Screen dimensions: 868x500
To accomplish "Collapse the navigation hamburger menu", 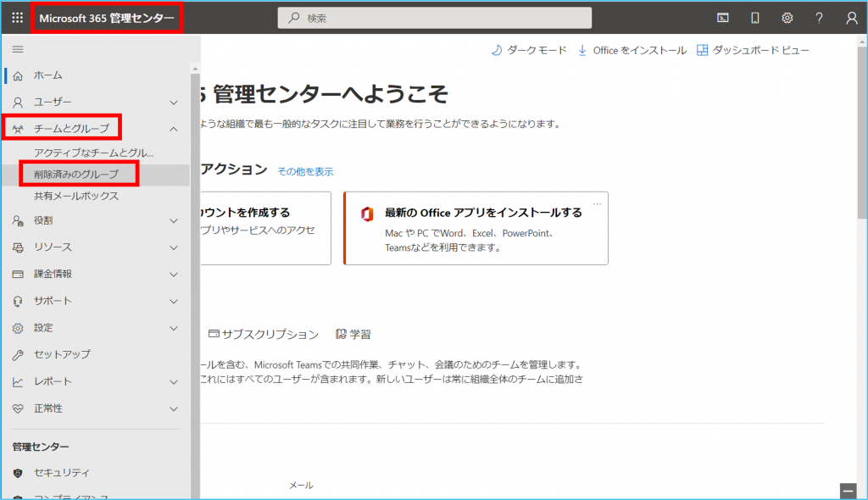I will [x=17, y=50].
